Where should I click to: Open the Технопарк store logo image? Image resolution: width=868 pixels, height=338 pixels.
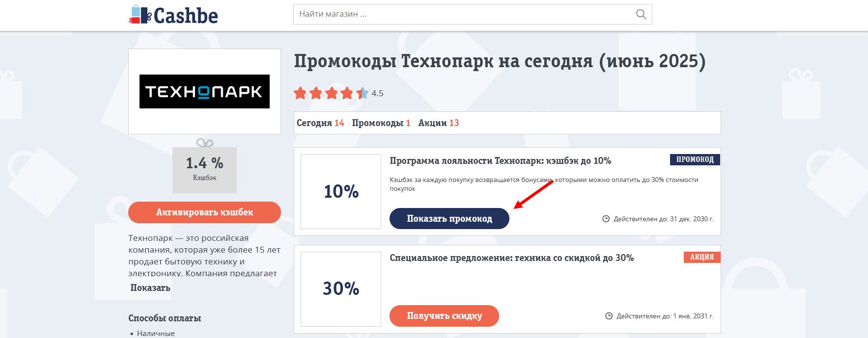click(x=204, y=91)
